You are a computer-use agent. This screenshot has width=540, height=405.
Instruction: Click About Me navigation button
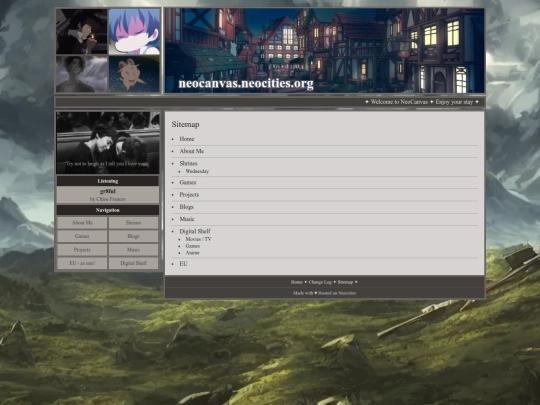[82, 223]
